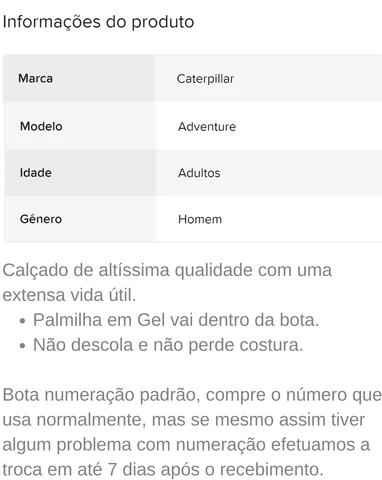Screen dimensions: 382x480
Task: Click the 'troca em até 7 dias' line
Action: click(x=163, y=470)
